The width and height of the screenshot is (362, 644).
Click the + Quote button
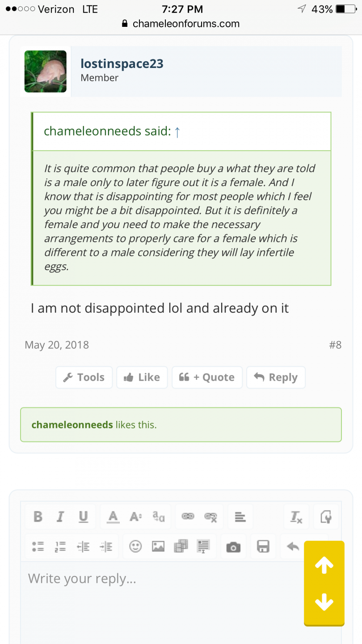pos(207,377)
